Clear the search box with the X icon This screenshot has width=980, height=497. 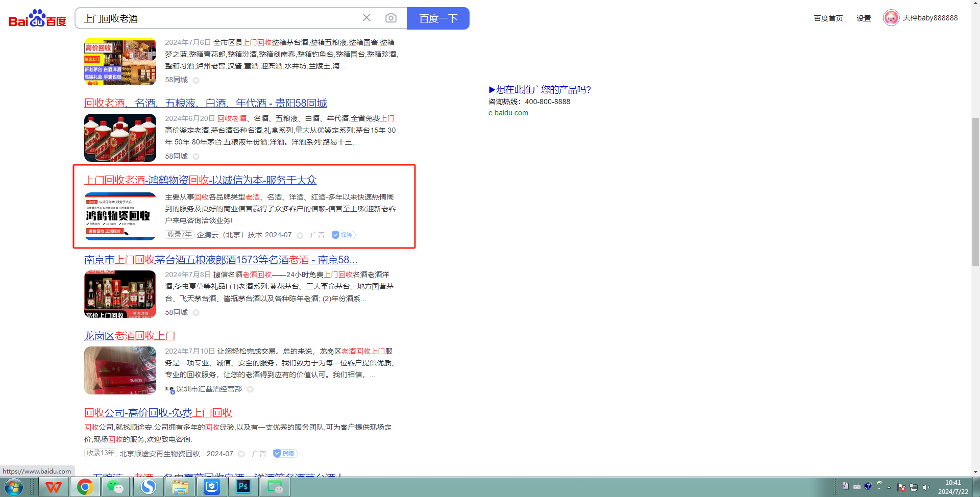tap(366, 18)
